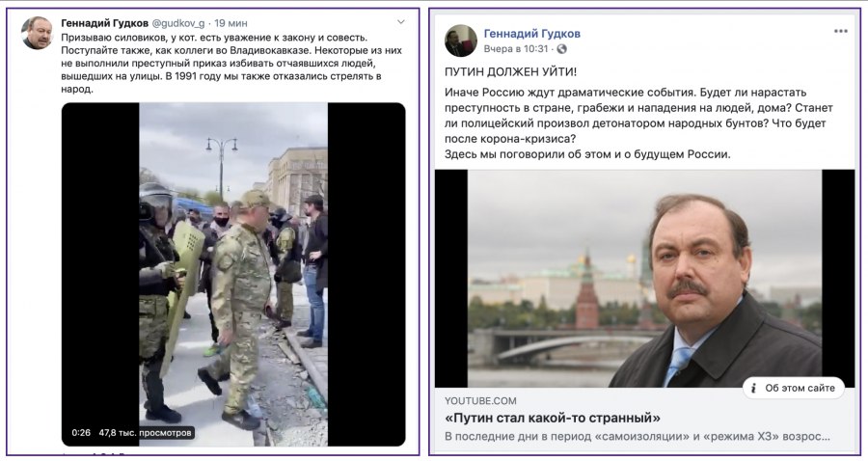Click the 47,8 тыс. просмотров view counter
The height and width of the screenshot is (461, 868).
[145, 432]
